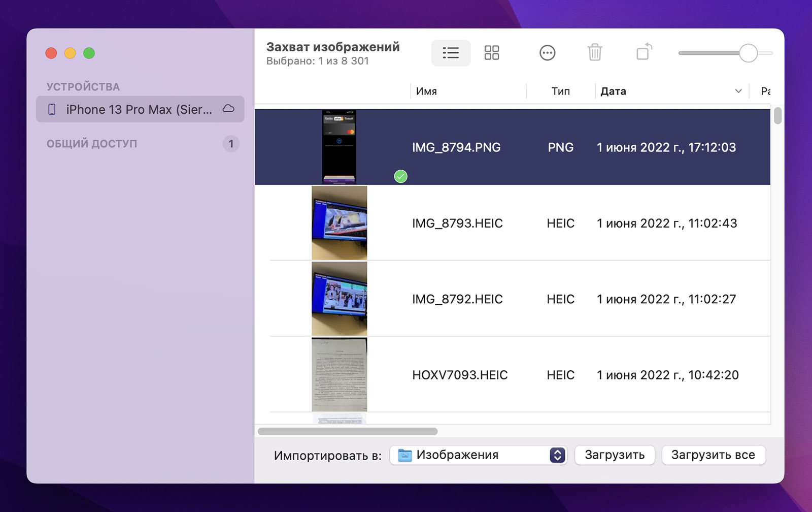
Task: Click the horizontal scrollbar under the list
Action: click(x=348, y=431)
